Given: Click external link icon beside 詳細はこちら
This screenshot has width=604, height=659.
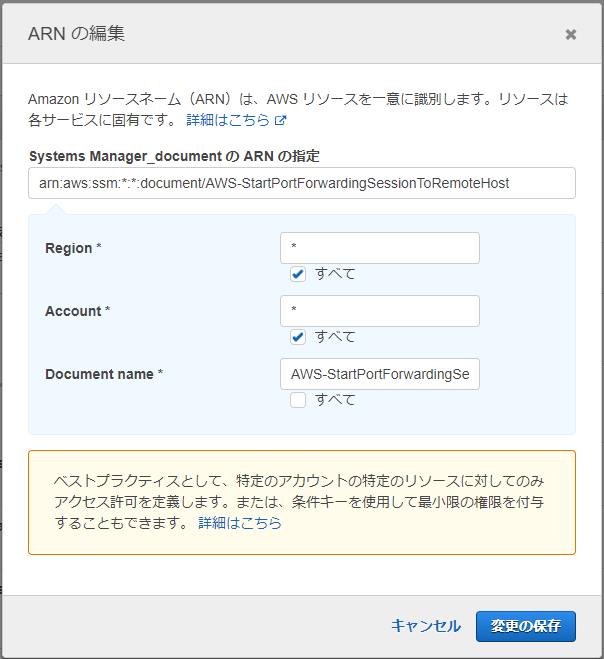Looking at the screenshot, I should 280,121.
